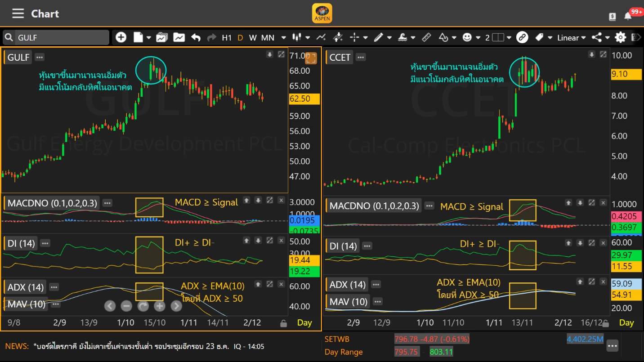644x362 pixels.
Task: Select the wave pattern tool
Action: (x=402, y=37)
